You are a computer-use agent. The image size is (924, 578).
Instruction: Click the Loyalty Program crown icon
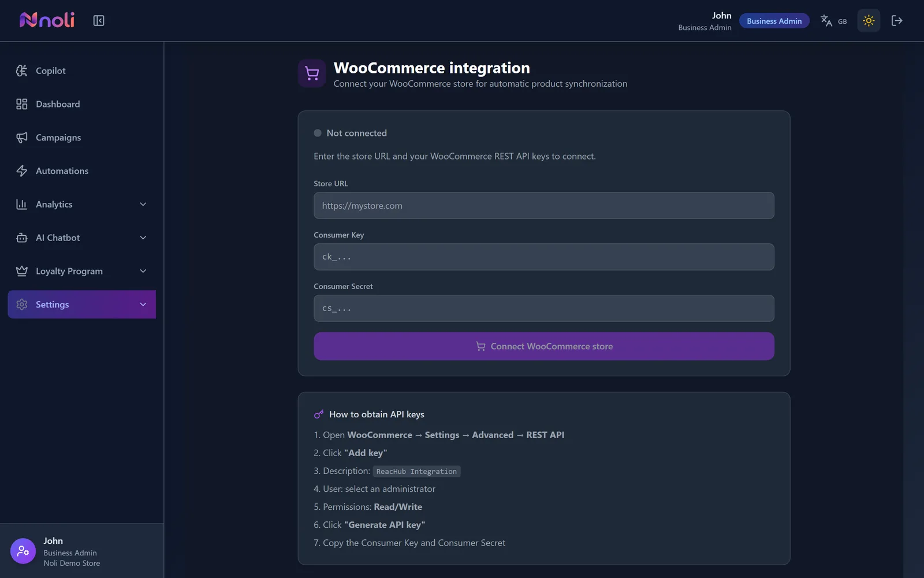click(x=22, y=271)
